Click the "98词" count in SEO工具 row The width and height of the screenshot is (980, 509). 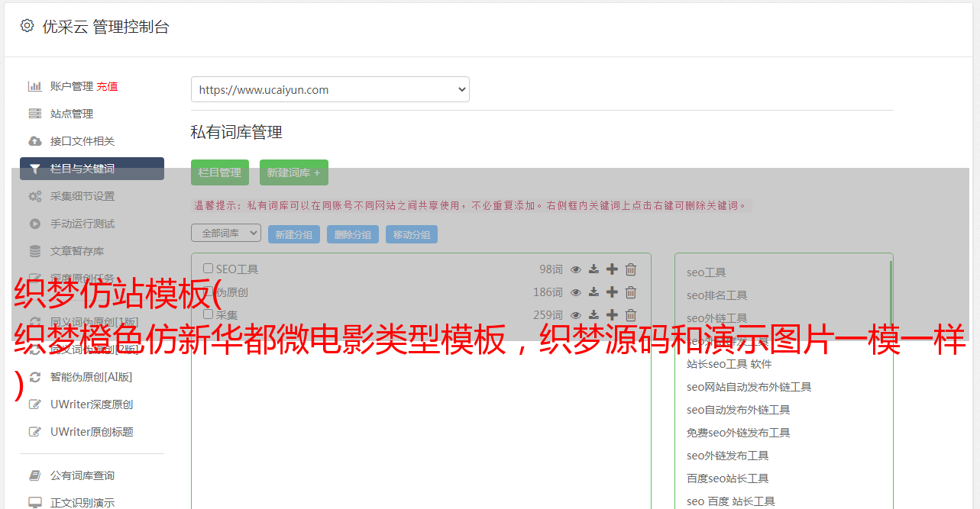551,269
